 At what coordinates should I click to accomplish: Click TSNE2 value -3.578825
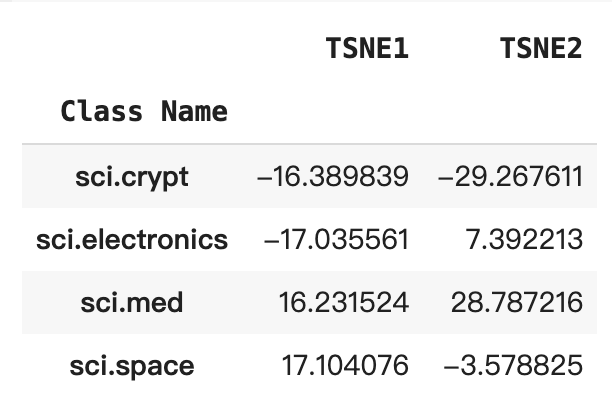click(x=513, y=366)
